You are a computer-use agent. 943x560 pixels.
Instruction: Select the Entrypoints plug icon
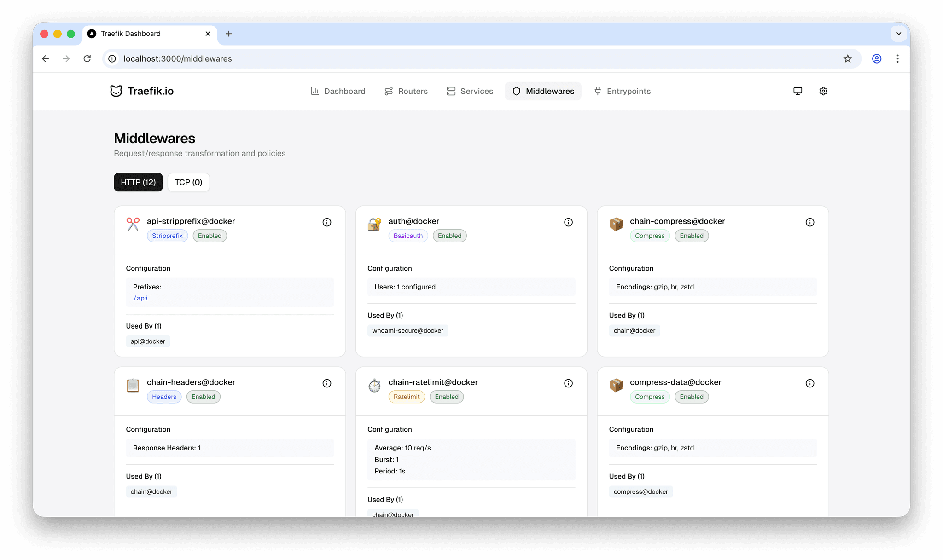[597, 91]
